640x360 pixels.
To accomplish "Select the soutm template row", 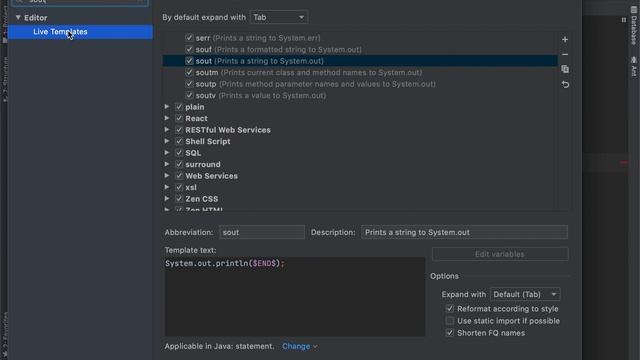I will 360,72.
